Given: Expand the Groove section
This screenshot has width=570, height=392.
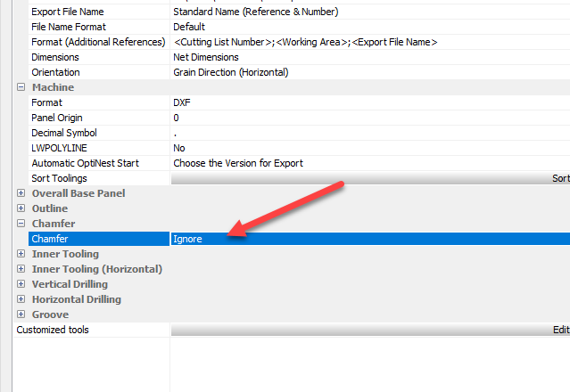Looking at the screenshot, I should [21, 314].
